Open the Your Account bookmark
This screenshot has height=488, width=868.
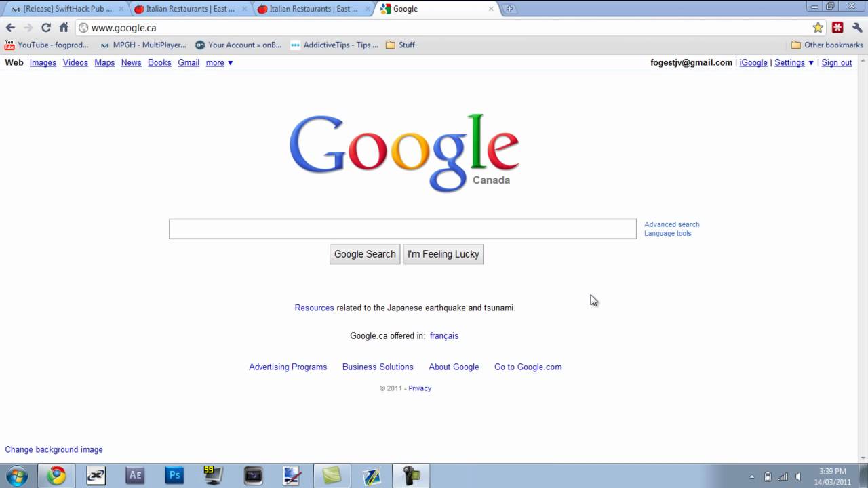(238, 45)
